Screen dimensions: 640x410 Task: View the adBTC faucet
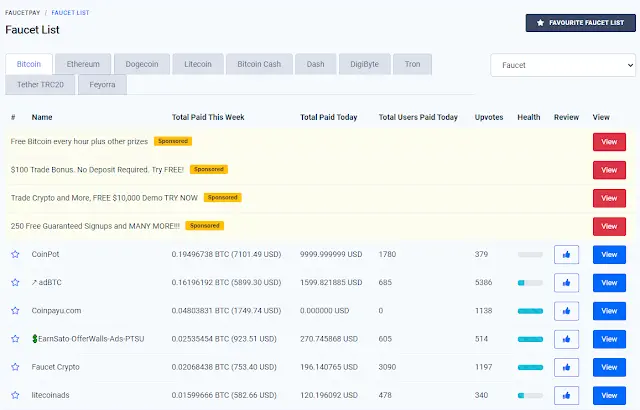pyautogui.click(x=609, y=283)
